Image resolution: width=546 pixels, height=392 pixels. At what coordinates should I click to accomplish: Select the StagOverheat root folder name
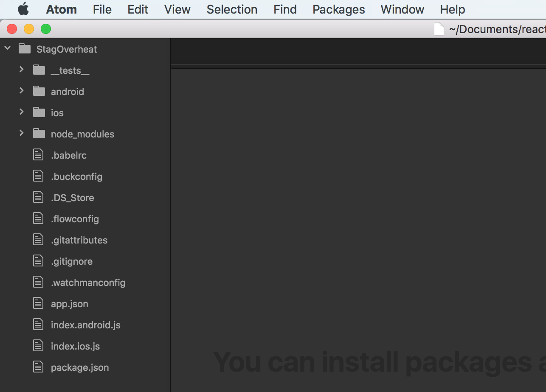tap(67, 49)
